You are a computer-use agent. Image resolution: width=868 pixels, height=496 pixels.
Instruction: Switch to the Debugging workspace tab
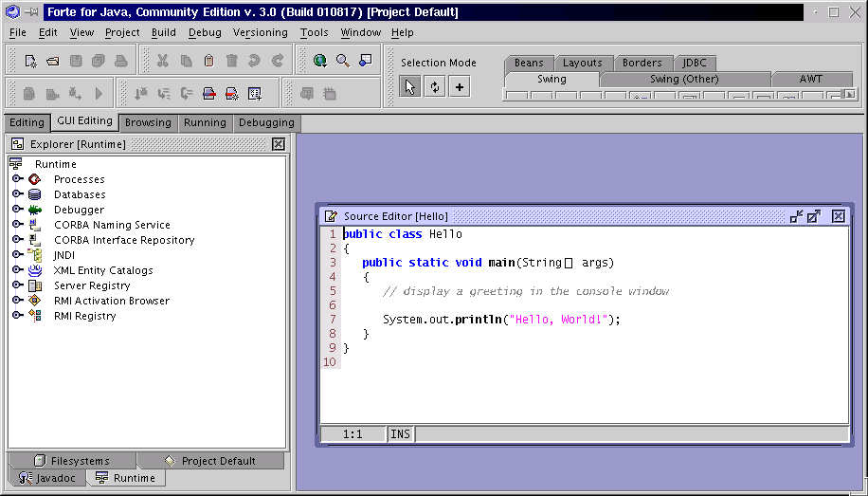click(266, 122)
